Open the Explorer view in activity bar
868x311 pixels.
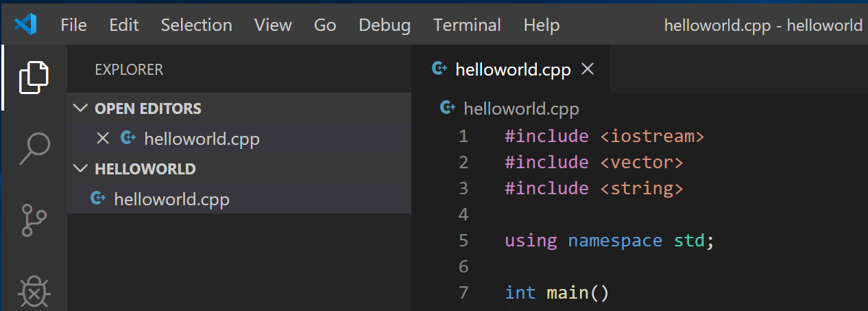34,77
